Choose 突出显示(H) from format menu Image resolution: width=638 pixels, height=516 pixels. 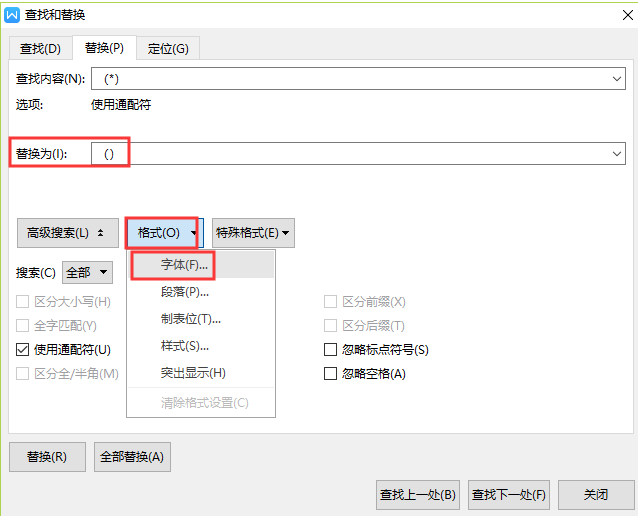tap(201, 373)
